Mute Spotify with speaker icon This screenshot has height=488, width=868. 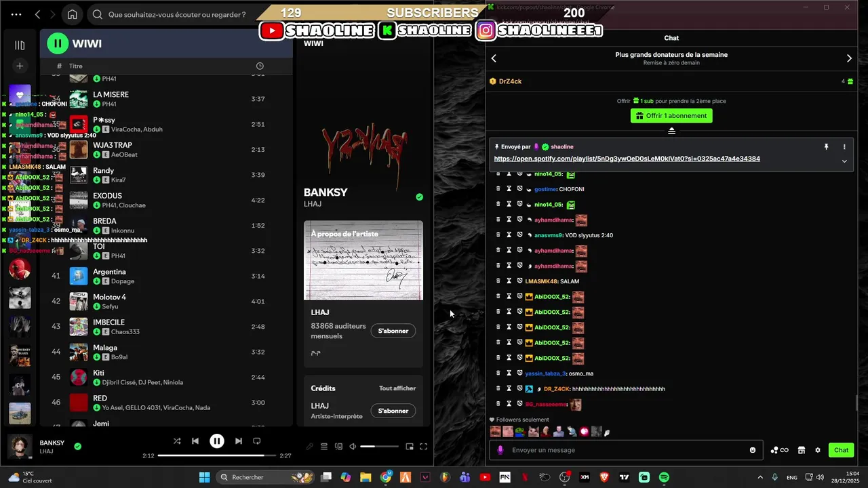click(x=353, y=447)
